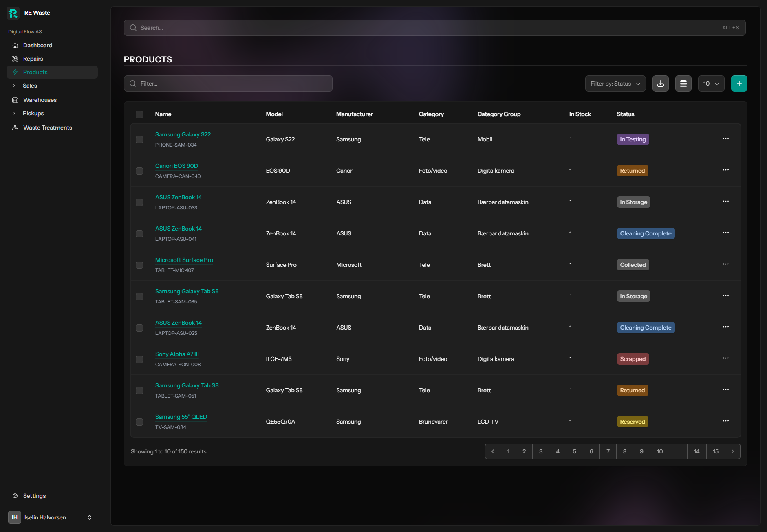This screenshot has width=767, height=532.
Task: Expand the Pickups submenu chevron
Action: (14, 113)
